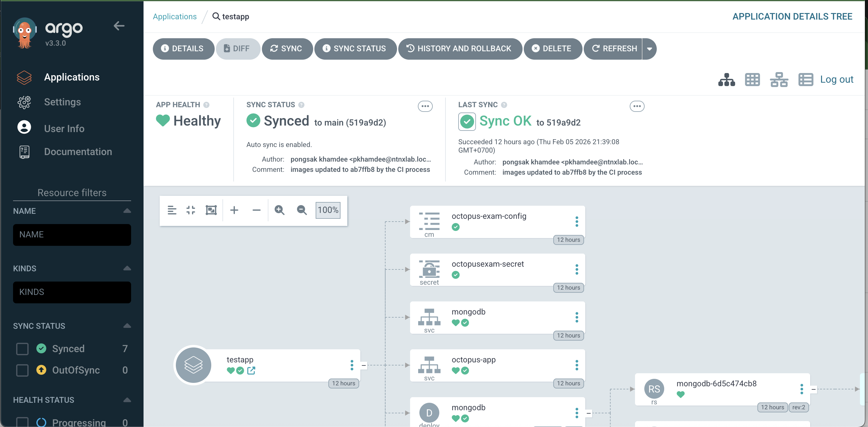Open User Info in the sidebar

click(64, 128)
